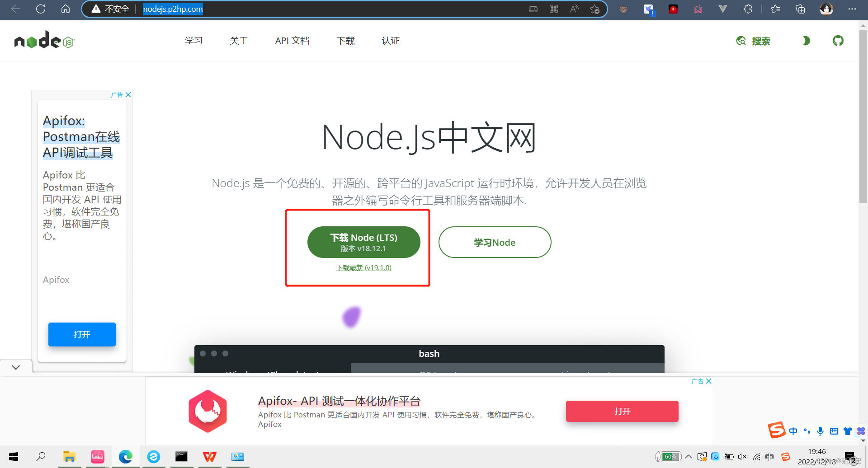Open File Explorer from taskbar
868x468 pixels.
tap(69, 457)
